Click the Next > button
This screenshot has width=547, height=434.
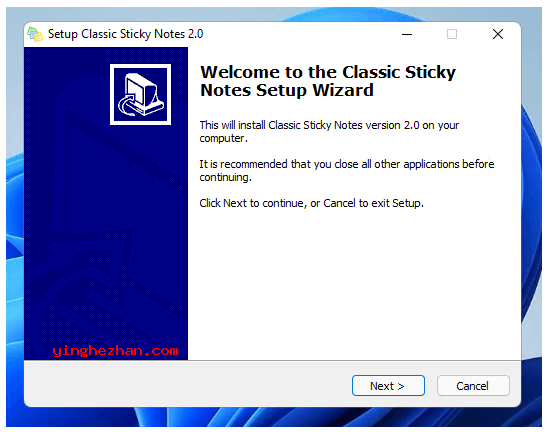(x=388, y=386)
